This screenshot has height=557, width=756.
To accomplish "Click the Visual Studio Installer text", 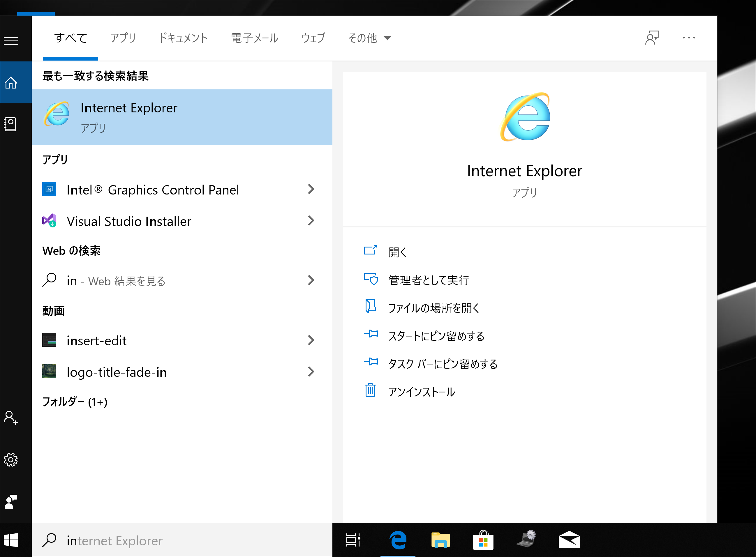I will point(129,221).
